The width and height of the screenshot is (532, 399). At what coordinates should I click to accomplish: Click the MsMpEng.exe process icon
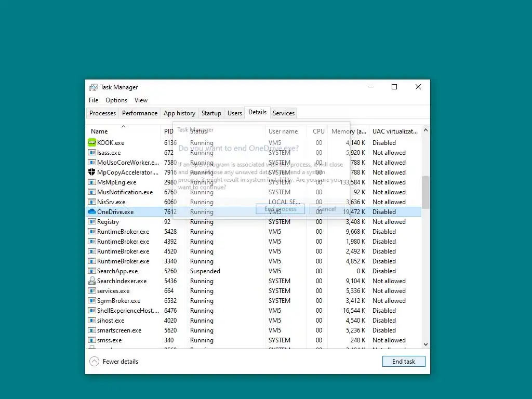click(x=91, y=182)
